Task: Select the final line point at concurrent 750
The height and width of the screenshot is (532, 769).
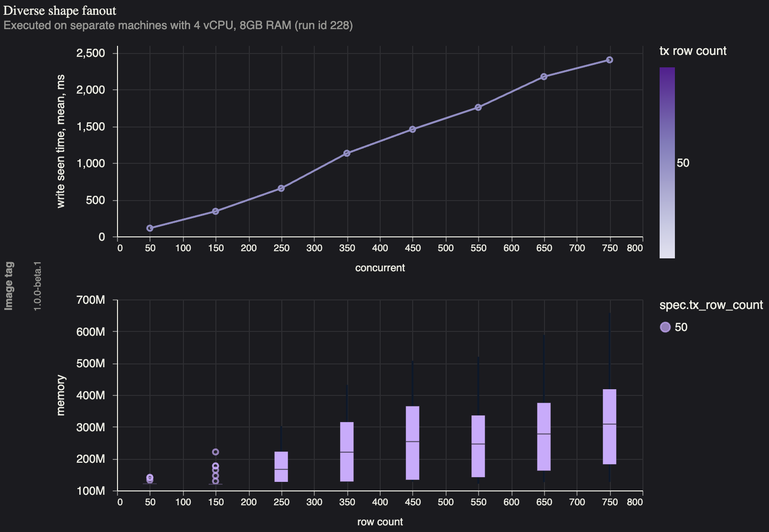Action: pyautogui.click(x=609, y=60)
